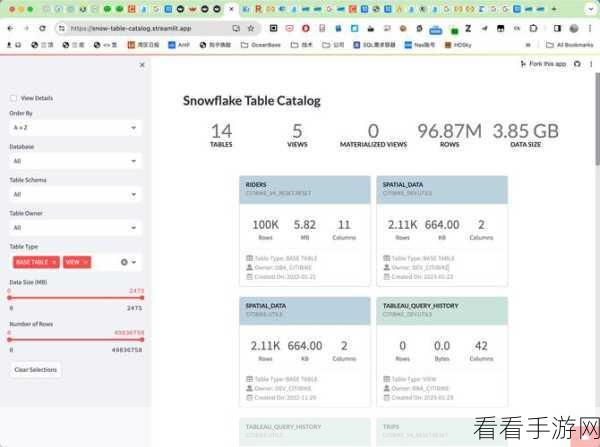Open a new browser tab

(554, 8)
